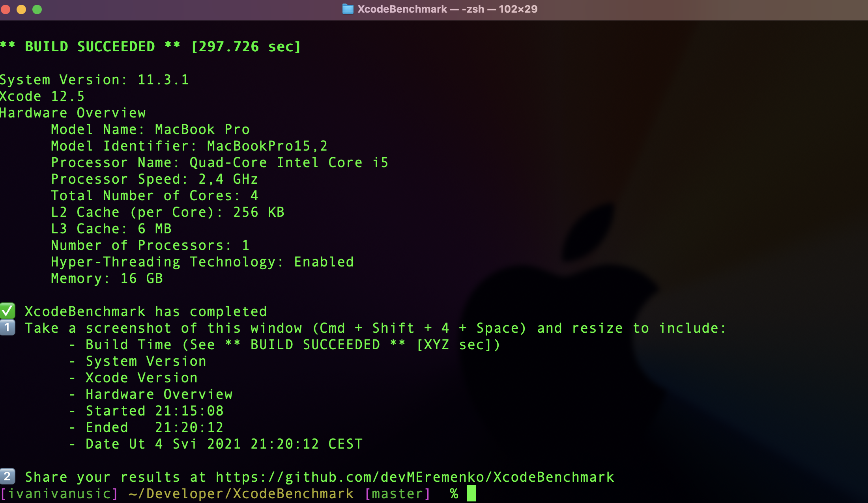Click the [master] branch indicator in prompt

(x=397, y=494)
